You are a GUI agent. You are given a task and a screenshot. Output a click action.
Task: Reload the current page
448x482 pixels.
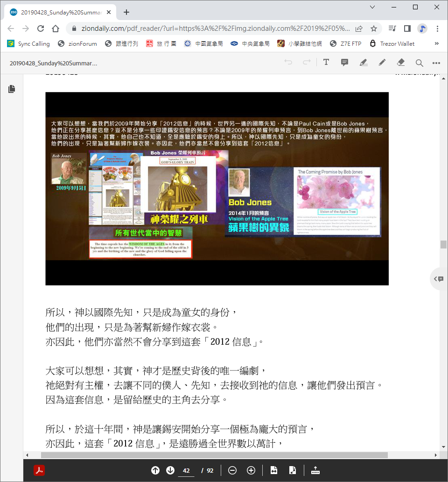(x=41, y=28)
